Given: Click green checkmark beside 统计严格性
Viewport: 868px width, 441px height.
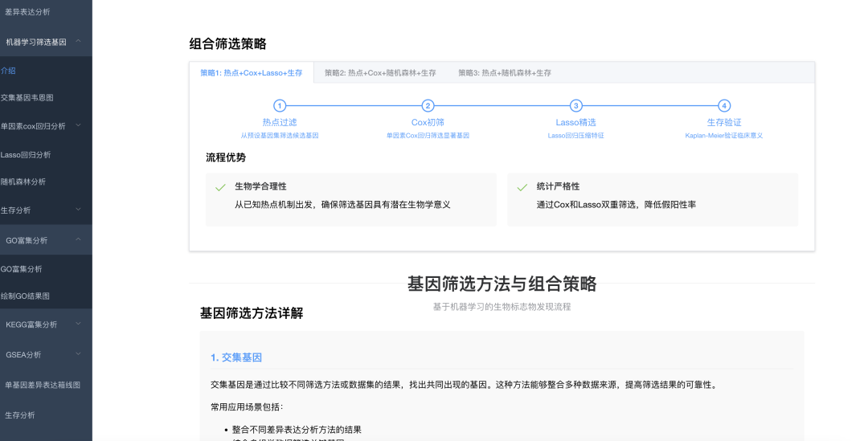Looking at the screenshot, I should click(522, 187).
